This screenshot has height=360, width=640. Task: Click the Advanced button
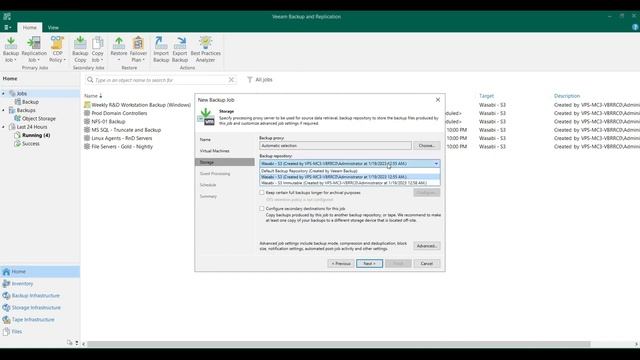(427, 246)
